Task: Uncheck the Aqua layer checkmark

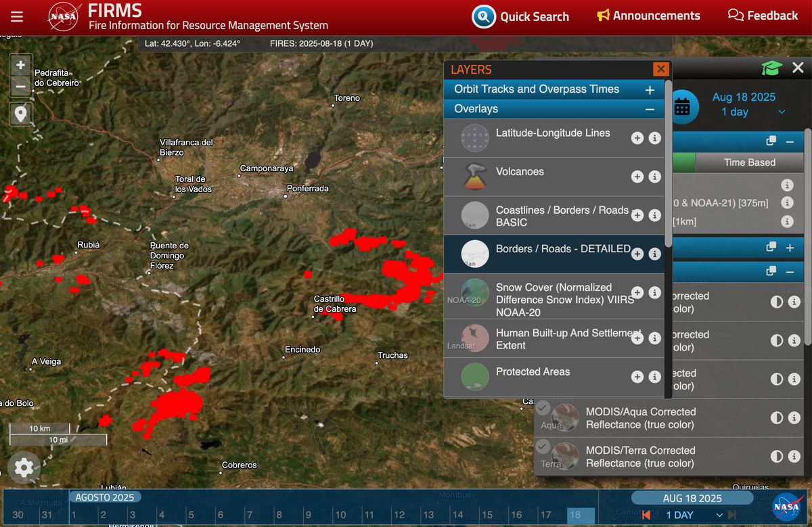Action: (542, 407)
